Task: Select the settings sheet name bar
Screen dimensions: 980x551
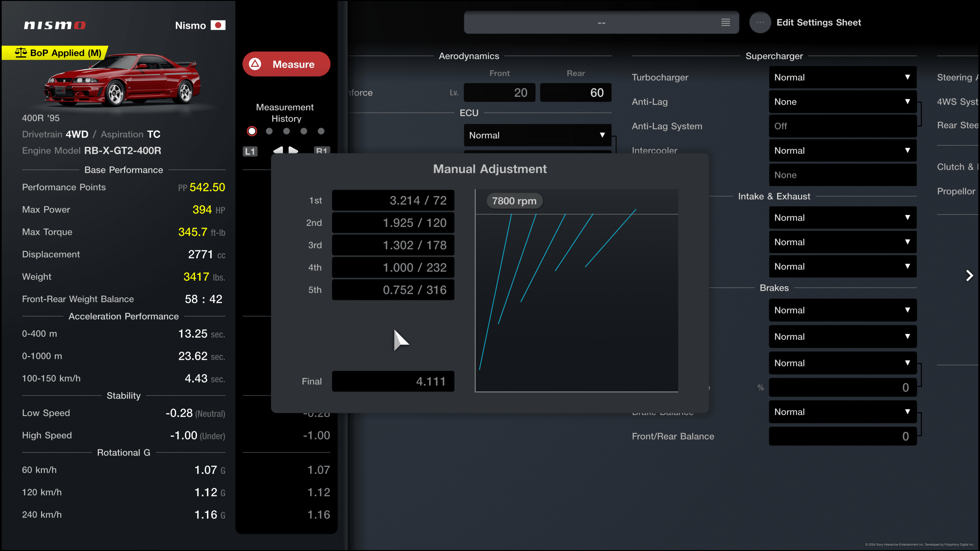Action: click(601, 22)
